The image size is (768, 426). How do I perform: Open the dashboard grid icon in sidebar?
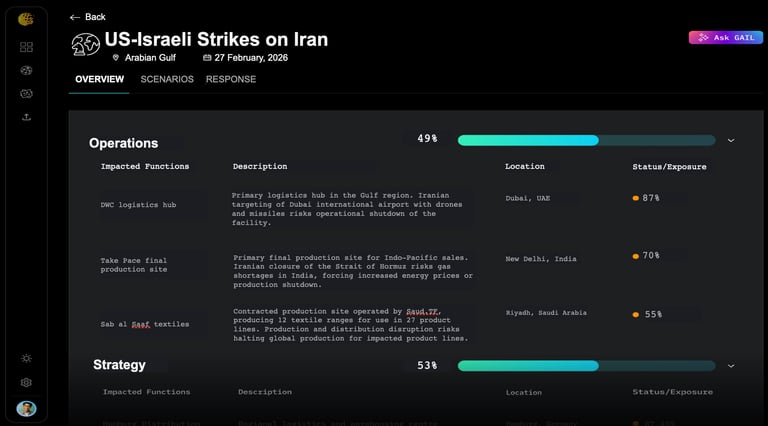point(26,47)
